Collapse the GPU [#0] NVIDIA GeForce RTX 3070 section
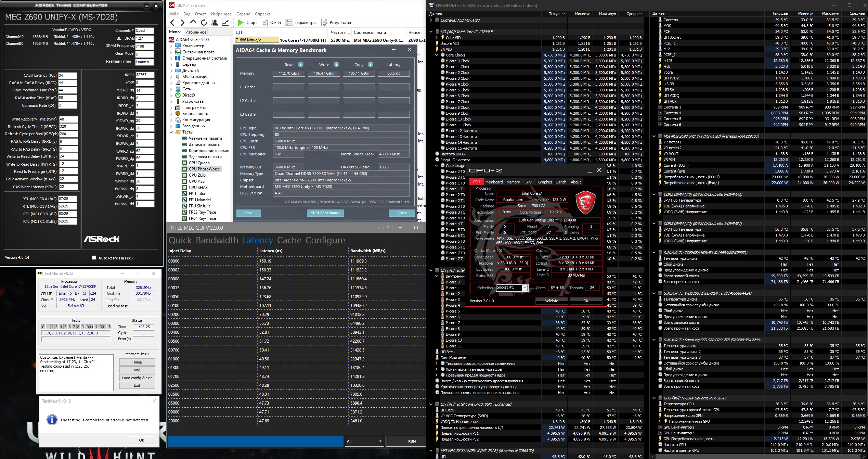868x459 pixels. point(654,398)
